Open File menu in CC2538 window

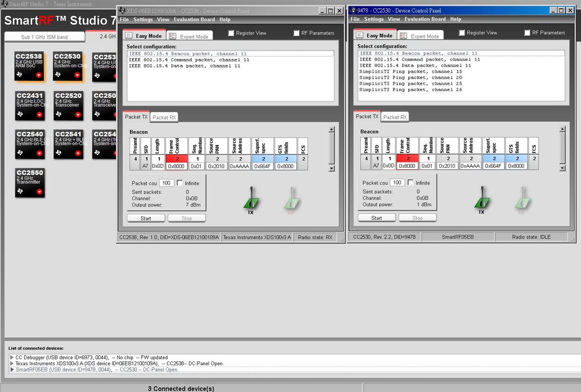click(124, 20)
